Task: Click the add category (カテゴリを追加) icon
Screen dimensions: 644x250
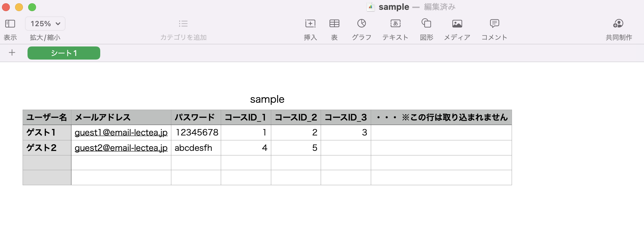Action: (183, 24)
